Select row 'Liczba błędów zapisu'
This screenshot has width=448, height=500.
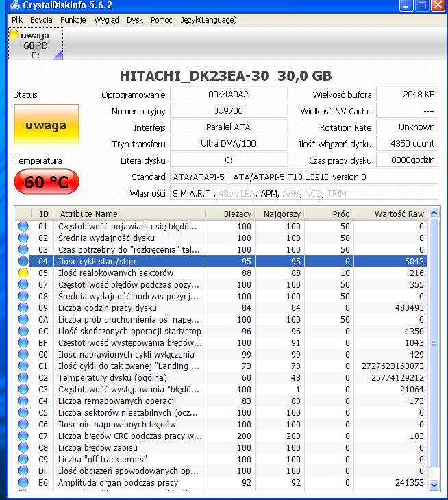click(221, 447)
